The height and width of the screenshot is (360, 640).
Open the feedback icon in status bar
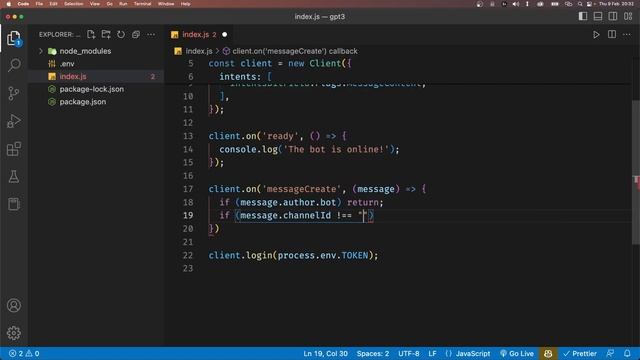click(611, 353)
